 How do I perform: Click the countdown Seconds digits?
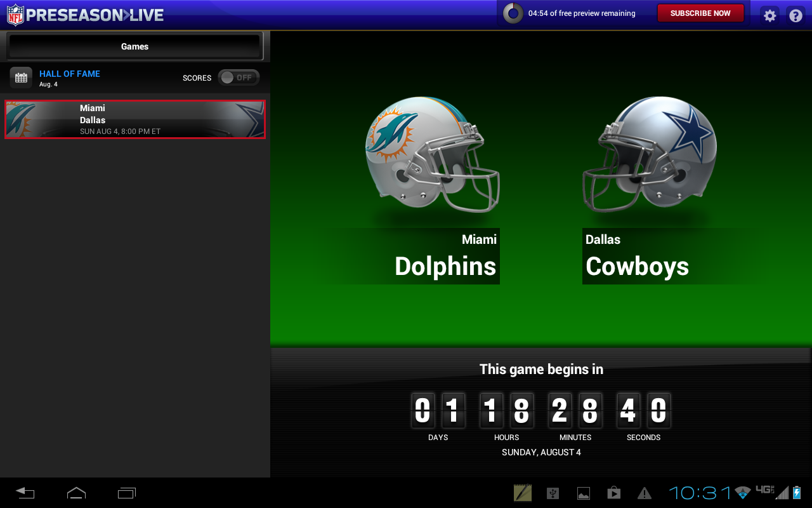pos(643,410)
